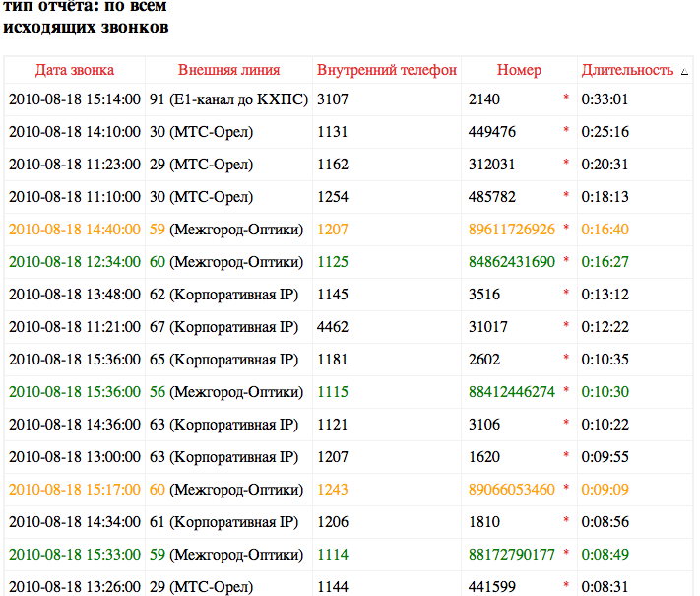Screen dimensions: 700x596
Task: Click the sort arrow in Длительность header
Action: click(684, 71)
